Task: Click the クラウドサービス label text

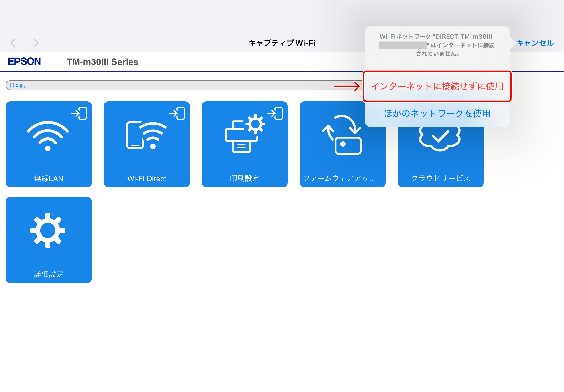Action: (440, 178)
